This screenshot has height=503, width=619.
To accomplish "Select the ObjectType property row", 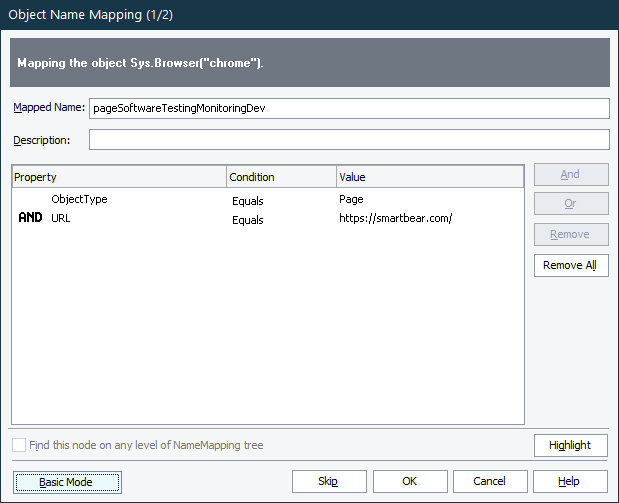I will coord(80,199).
